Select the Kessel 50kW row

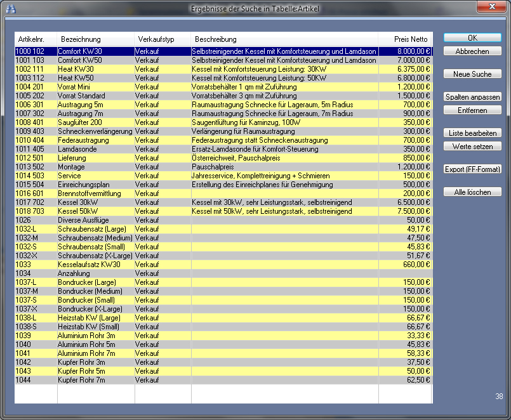[223, 211]
